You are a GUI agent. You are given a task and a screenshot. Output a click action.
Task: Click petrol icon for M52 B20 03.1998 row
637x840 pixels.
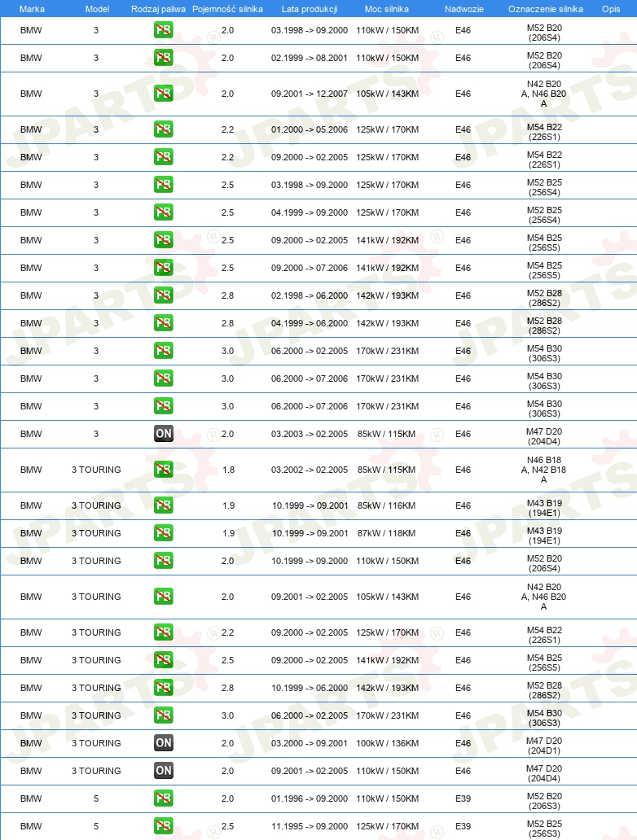[x=164, y=30]
